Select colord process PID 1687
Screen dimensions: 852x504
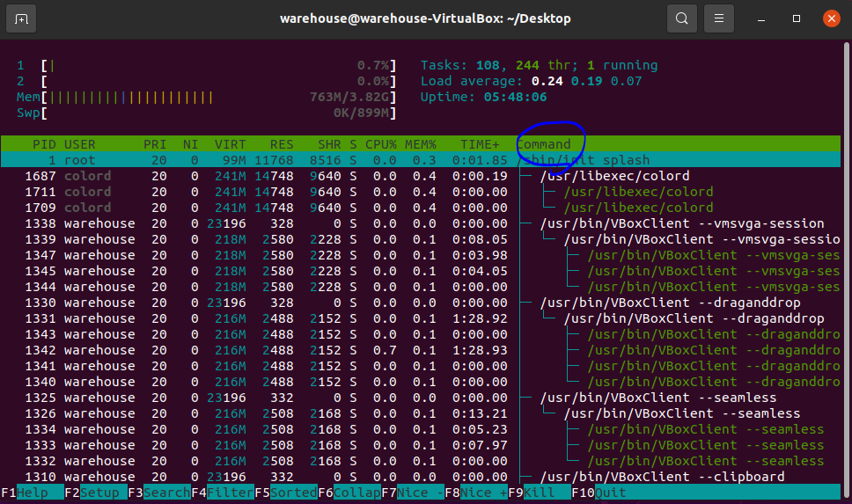click(421, 176)
